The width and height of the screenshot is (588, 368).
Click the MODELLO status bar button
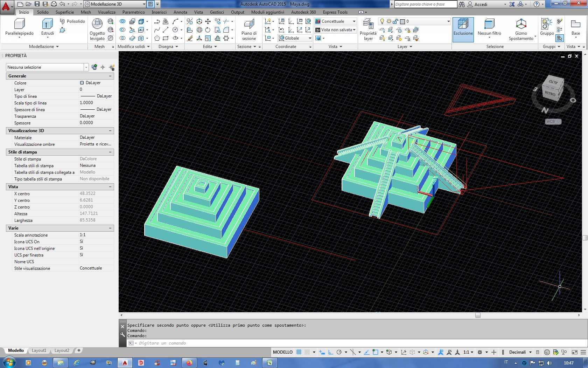[283, 352]
